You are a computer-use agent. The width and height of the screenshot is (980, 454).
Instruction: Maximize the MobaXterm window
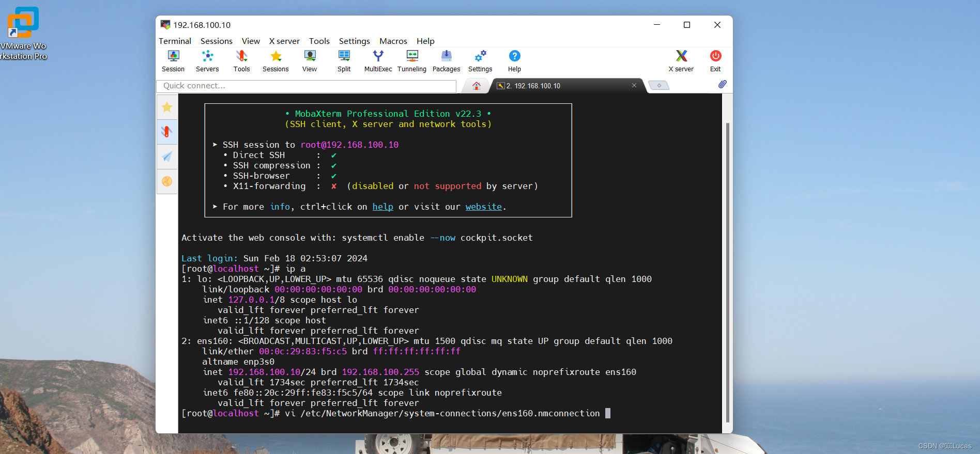coord(687,25)
